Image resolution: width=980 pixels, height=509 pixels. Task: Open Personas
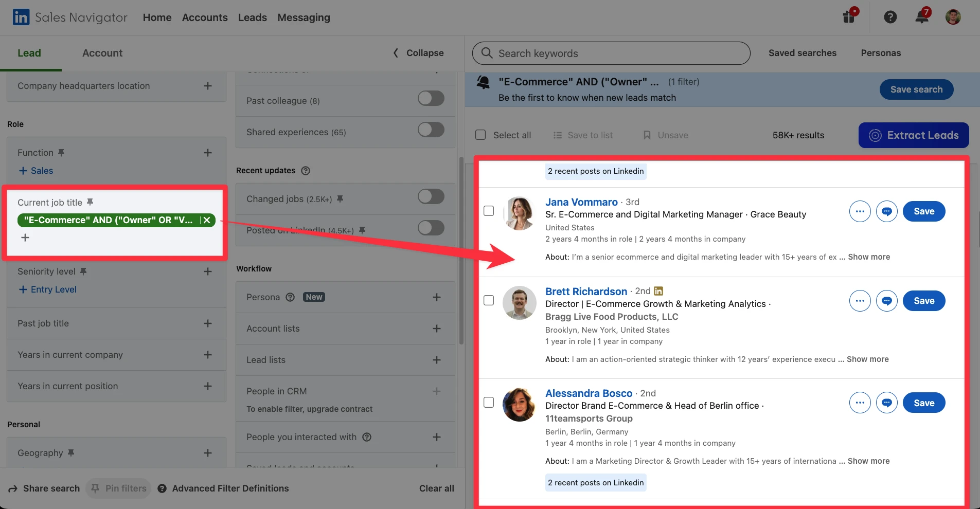(x=881, y=53)
